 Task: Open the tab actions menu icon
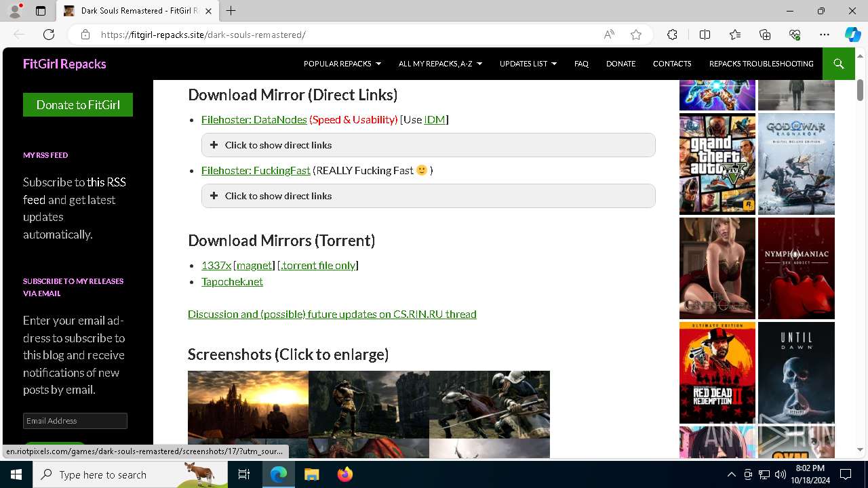(x=41, y=11)
